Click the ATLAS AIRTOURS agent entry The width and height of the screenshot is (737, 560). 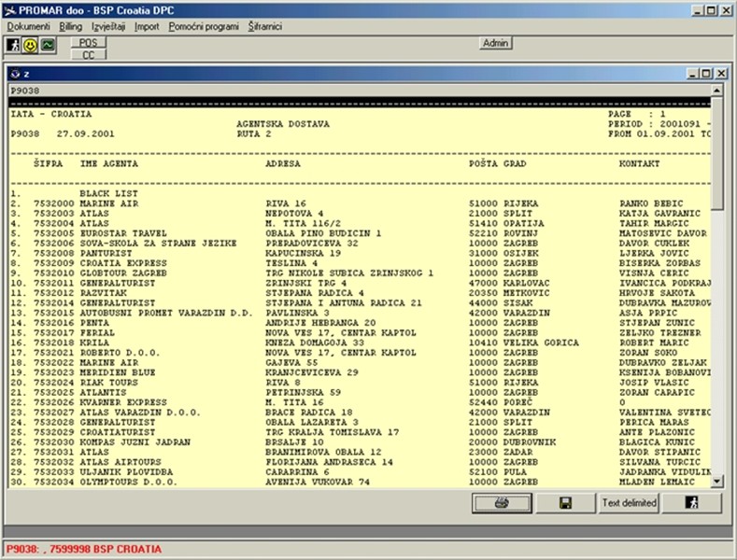tap(120, 462)
